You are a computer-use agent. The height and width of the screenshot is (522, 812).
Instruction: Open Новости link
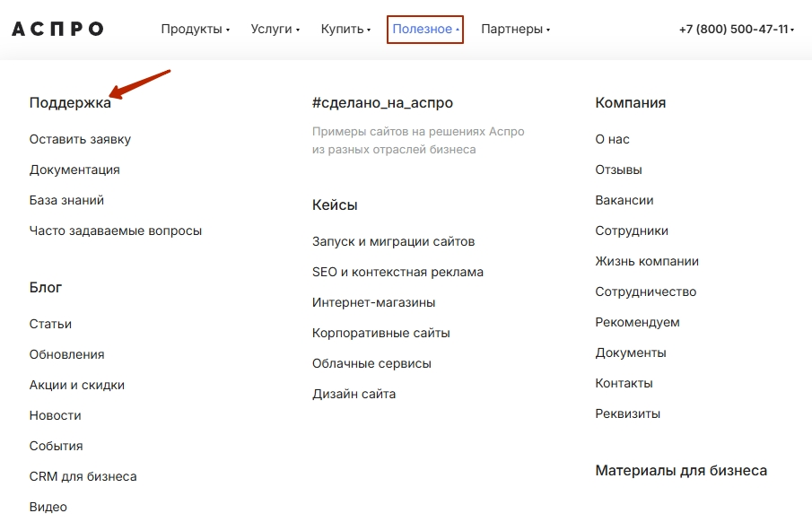[56, 416]
